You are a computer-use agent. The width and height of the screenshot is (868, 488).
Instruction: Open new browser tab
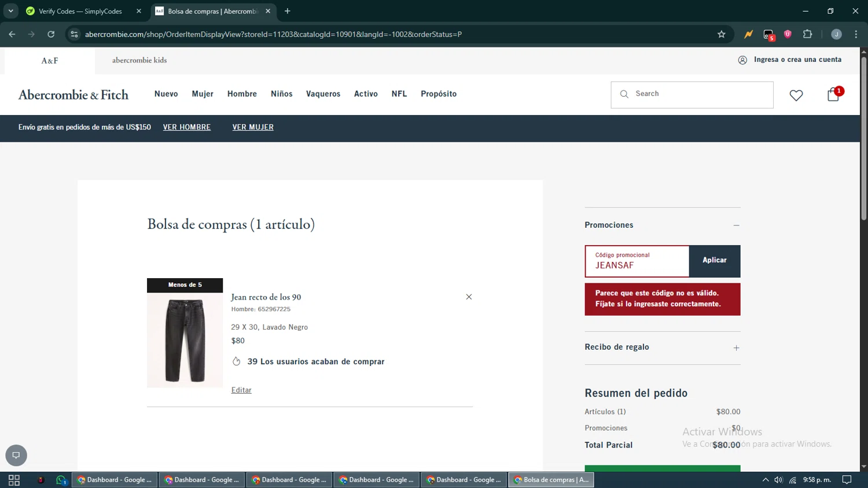point(288,11)
